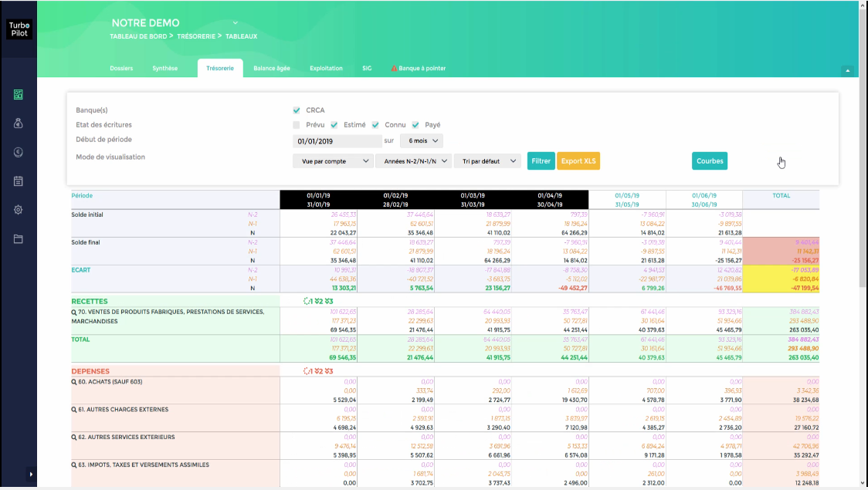Click magnifier beside 61. AUTRES CHARGES EXTERNES

coord(73,410)
